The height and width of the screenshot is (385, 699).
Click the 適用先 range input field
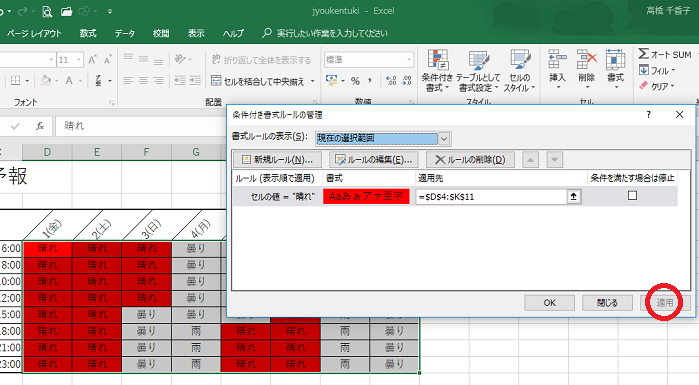[x=491, y=197]
